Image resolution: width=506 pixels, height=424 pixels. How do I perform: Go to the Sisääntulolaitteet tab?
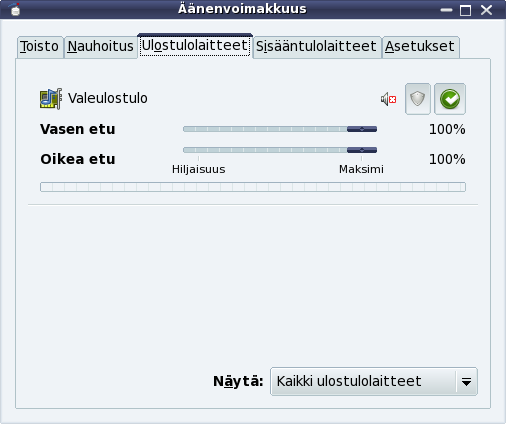tap(316, 47)
